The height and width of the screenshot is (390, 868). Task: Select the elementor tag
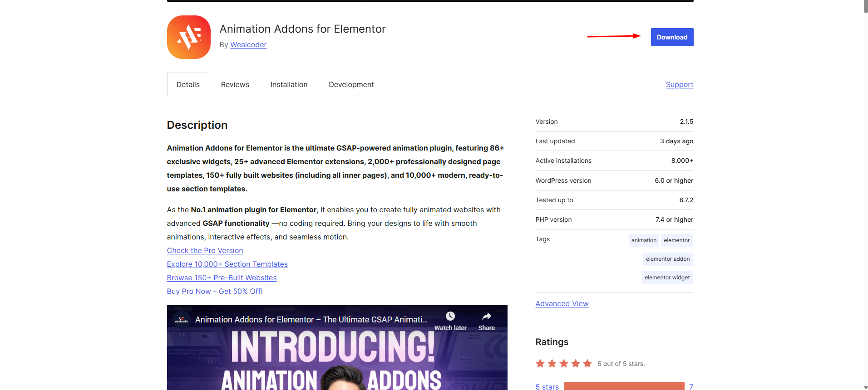tap(676, 240)
